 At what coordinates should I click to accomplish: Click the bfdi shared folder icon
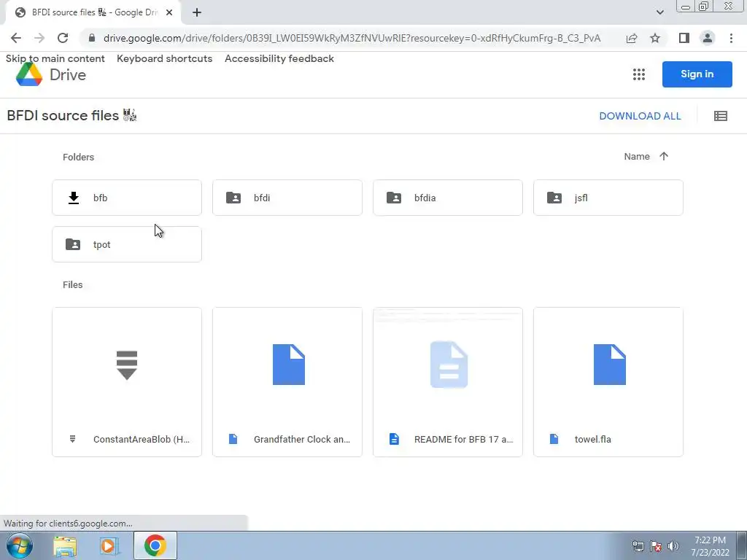coord(233,198)
